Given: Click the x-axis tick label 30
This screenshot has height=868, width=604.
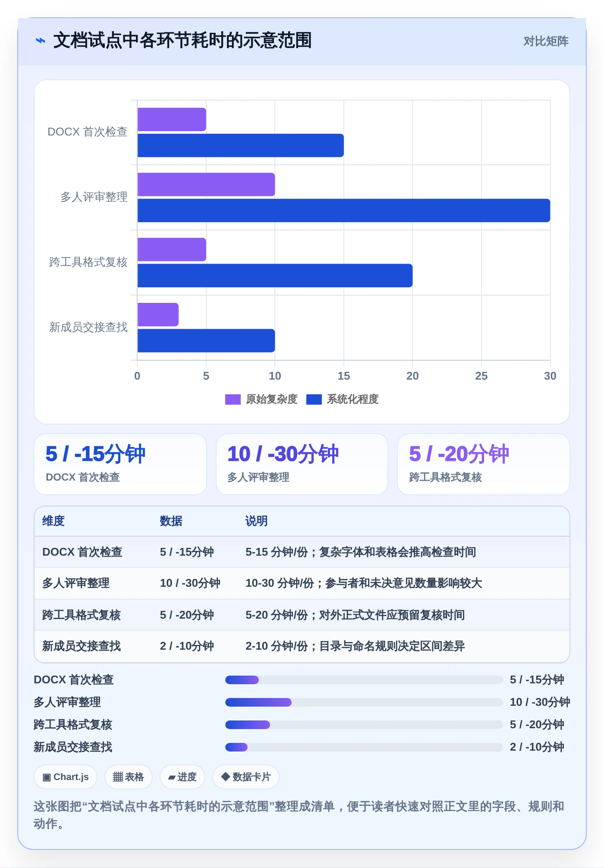Looking at the screenshot, I should [x=550, y=376].
